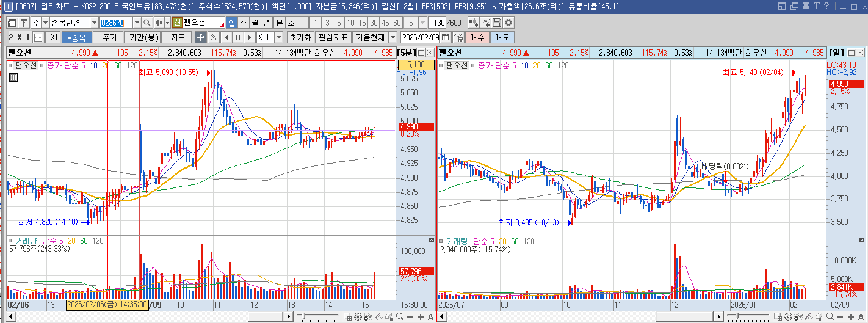This screenshot has width=868, height=323.
Task: Click the chart-add icon next to 130/600
Action: coord(473,23)
